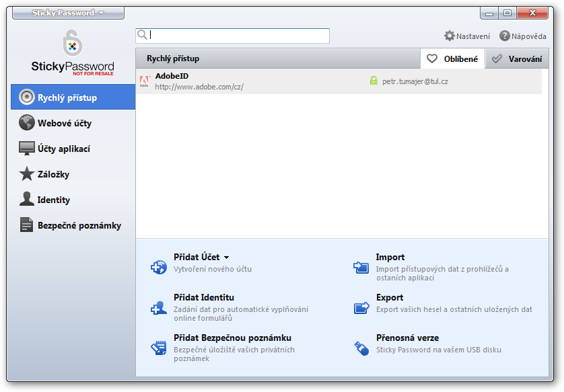
Task: Open Nápověda help
Action: 523,36
